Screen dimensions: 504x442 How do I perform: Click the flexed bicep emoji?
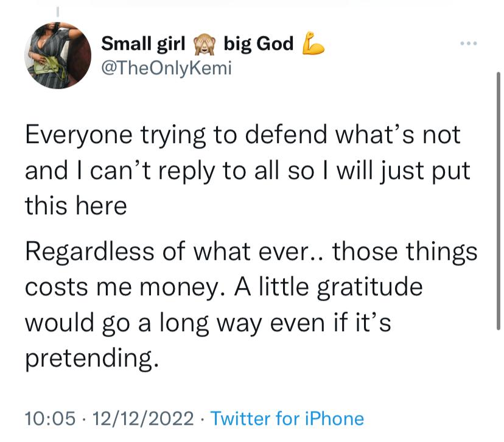click(313, 43)
